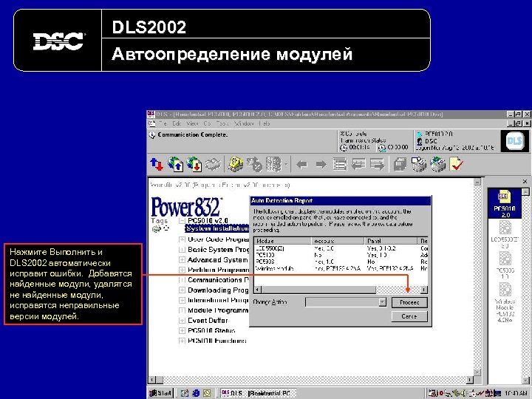
Task: Open the Tools menu
Action: pyautogui.click(x=222, y=124)
